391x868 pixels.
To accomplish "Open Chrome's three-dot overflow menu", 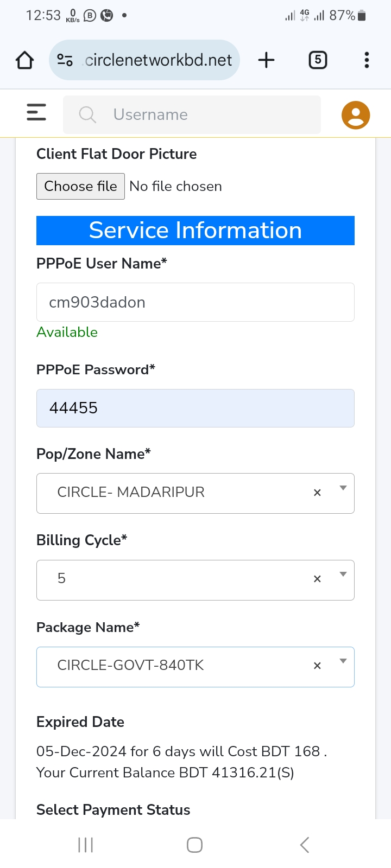I will (367, 60).
